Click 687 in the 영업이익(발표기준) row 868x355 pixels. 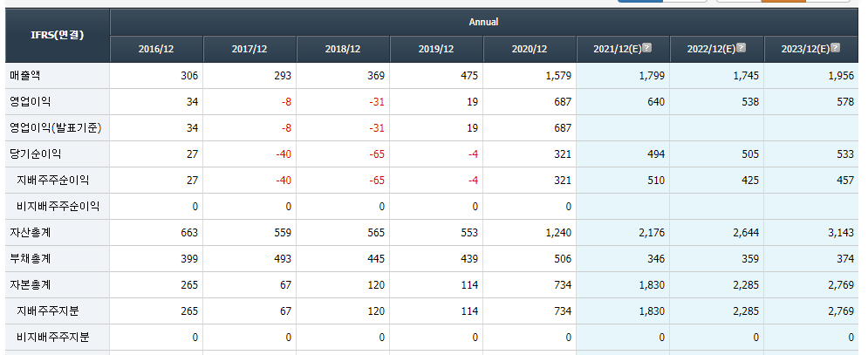(x=563, y=128)
